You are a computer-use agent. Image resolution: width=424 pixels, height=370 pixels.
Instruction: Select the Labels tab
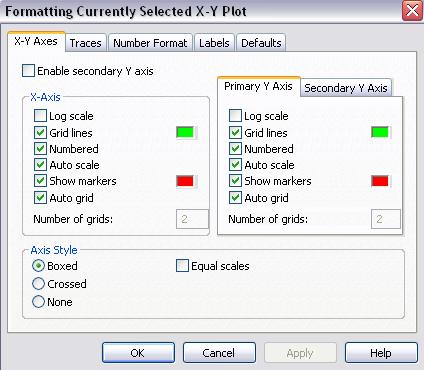pos(214,43)
